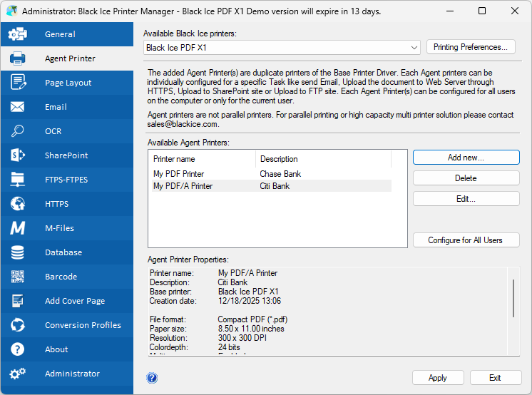This screenshot has height=395, width=532.
Task: Open the SharePoint icon in sidebar
Action: [18, 155]
